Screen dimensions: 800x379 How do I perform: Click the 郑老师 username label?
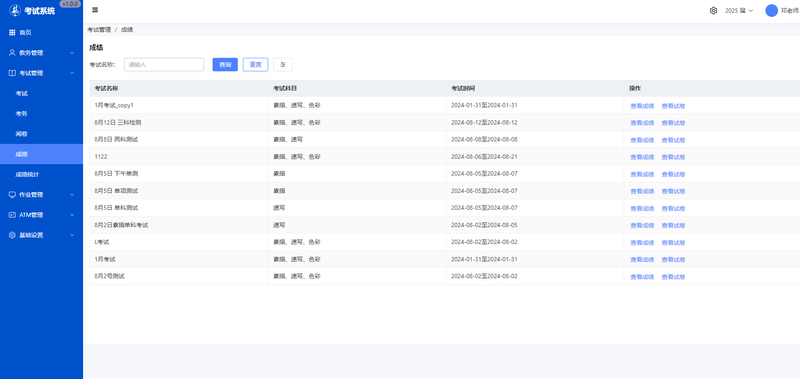point(790,11)
